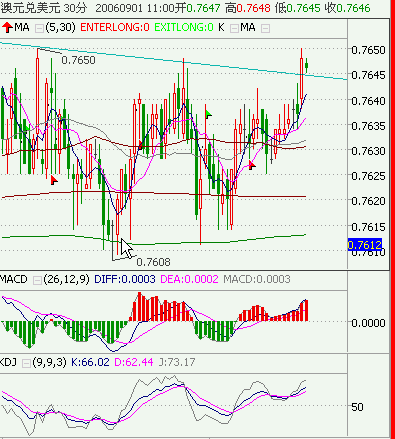Screen dimensions: 395x439
Task: Click the DIFF:0.0003 value
Action: coord(125,279)
